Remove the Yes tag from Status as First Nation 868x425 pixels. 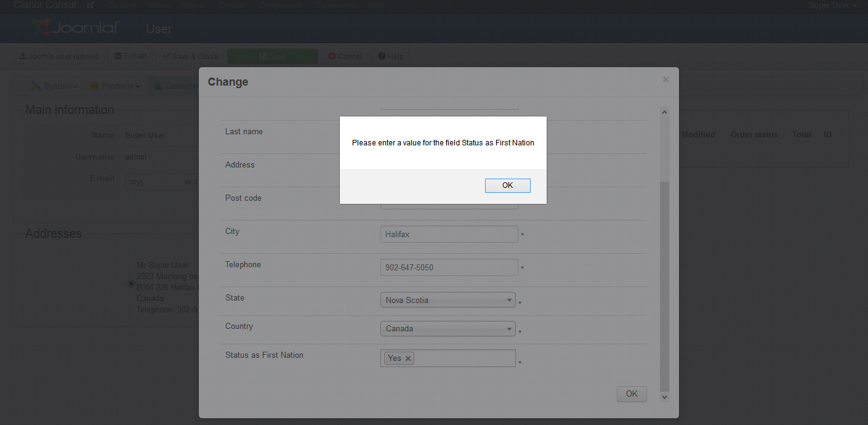(x=408, y=358)
